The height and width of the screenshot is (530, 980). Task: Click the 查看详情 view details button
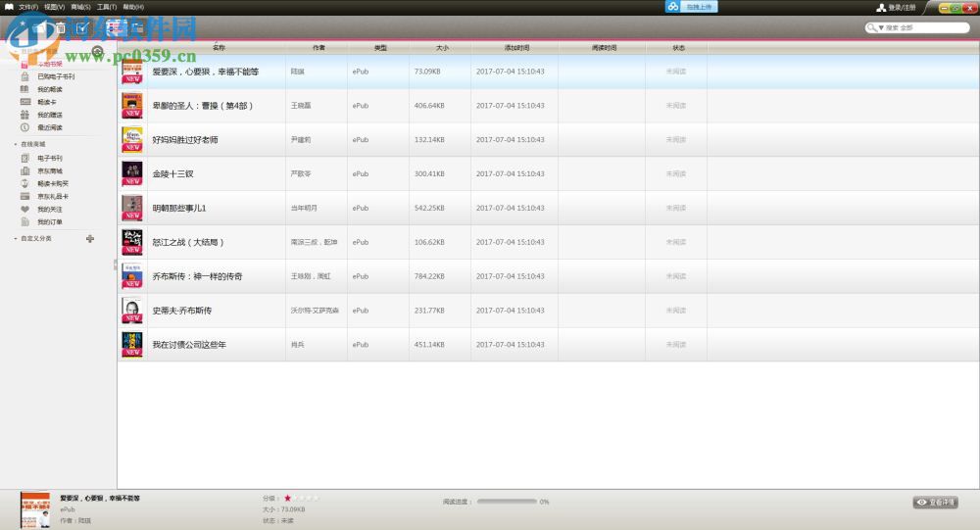click(x=936, y=502)
